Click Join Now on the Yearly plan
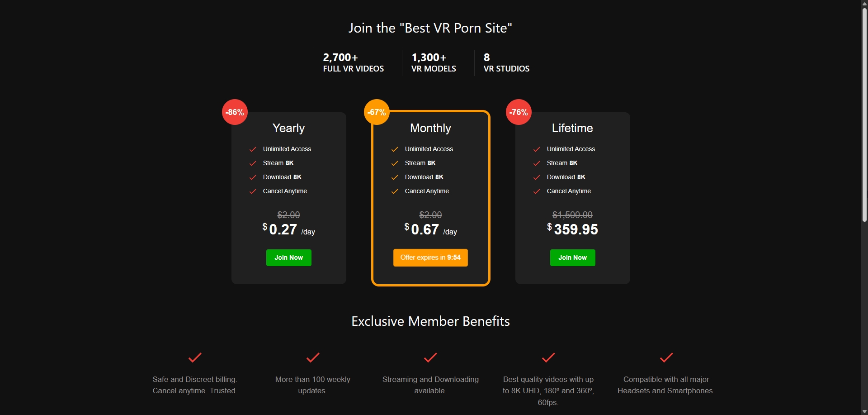Viewport: 868px width, 415px height. [288, 258]
